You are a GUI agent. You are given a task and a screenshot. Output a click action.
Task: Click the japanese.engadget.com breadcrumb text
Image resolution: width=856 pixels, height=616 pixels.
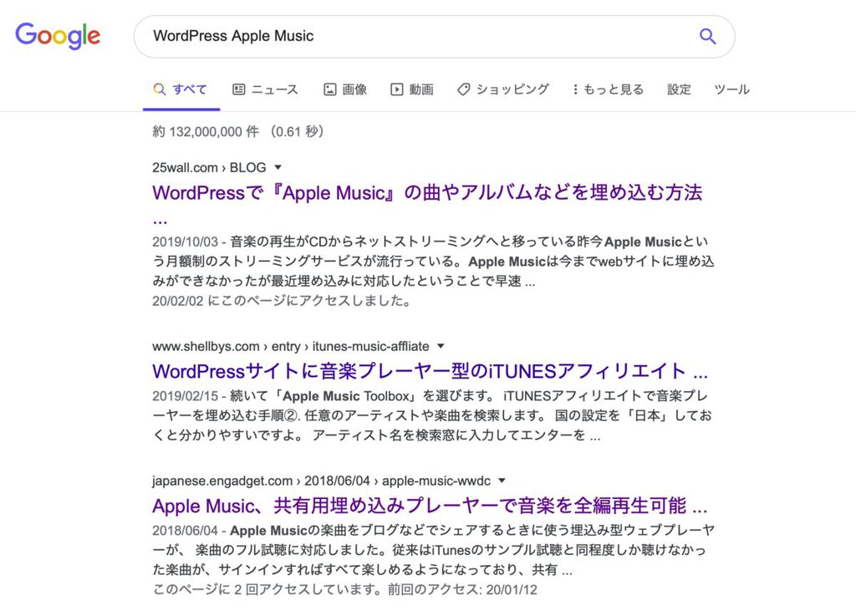pyautogui.click(x=321, y=481)
